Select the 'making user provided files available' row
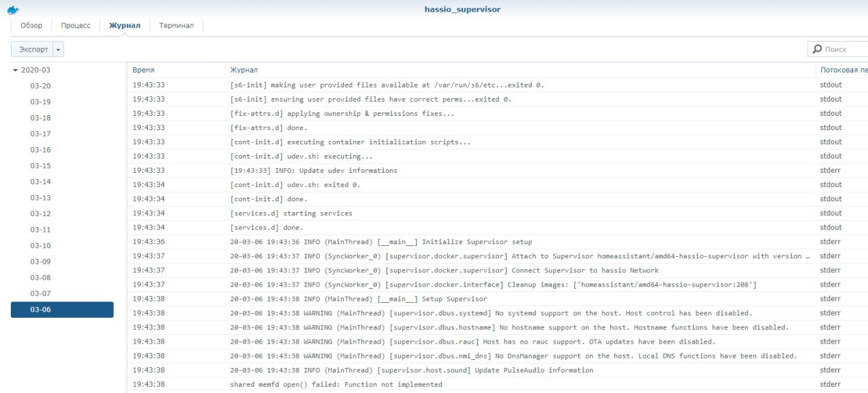This screenshot has width=868, height=393. pos(498,85)
